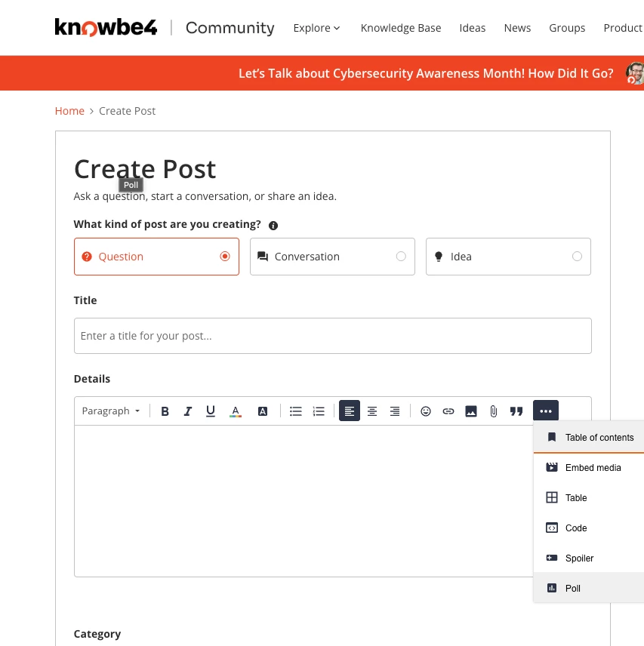644x646 pixels.
Task: Select the Conversation post type
Action: pyautogui.click(x=332, y=257)
